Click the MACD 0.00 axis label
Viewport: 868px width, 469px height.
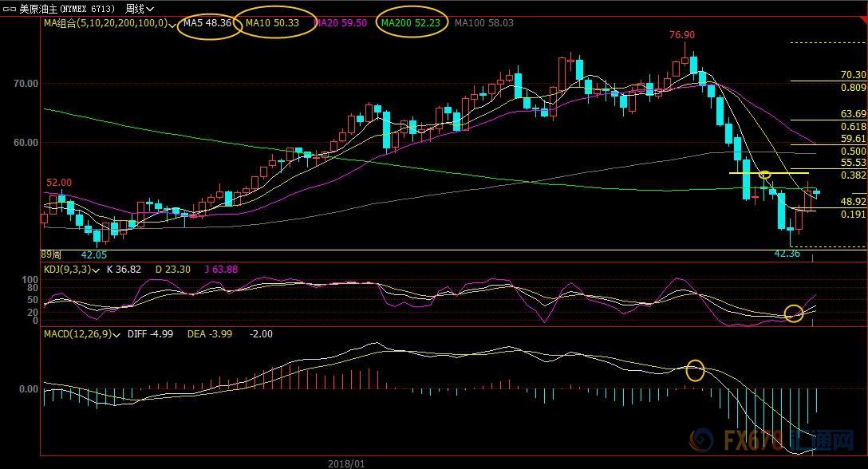[29, 389]
